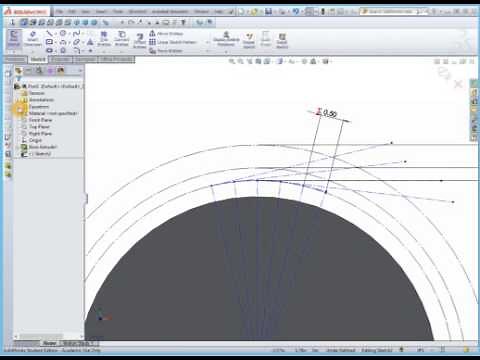Open the Insert menu
The width and height of the screenshot is (480, 360).
tap(101, 12)
